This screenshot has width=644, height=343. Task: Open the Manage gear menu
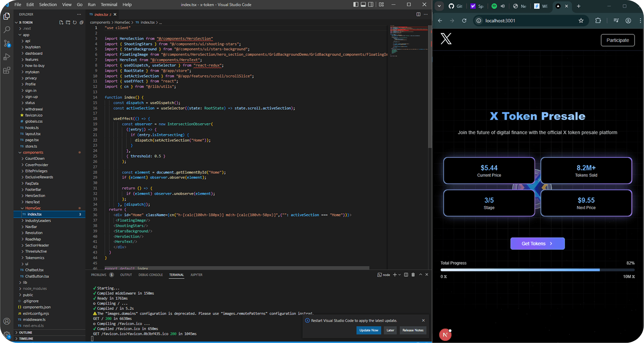(x=7, y=335)
